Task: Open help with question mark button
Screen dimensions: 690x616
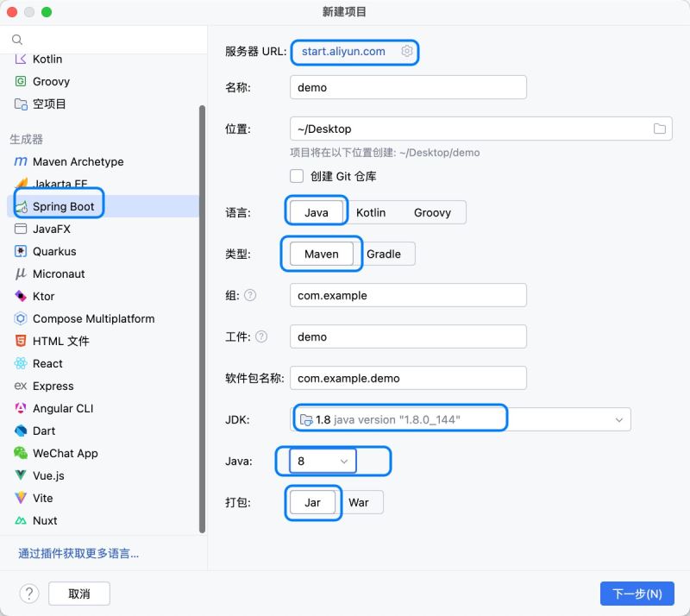Action: click(x=29, y=594)
